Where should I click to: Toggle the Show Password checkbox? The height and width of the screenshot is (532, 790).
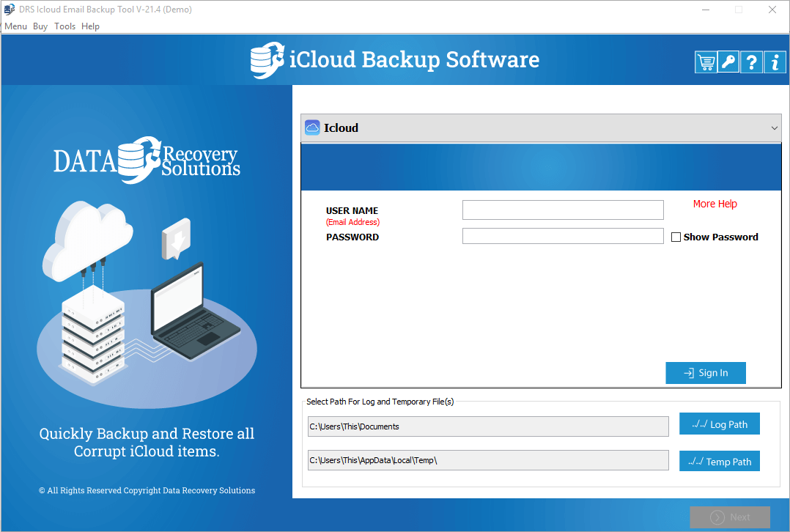click(676, 237)
